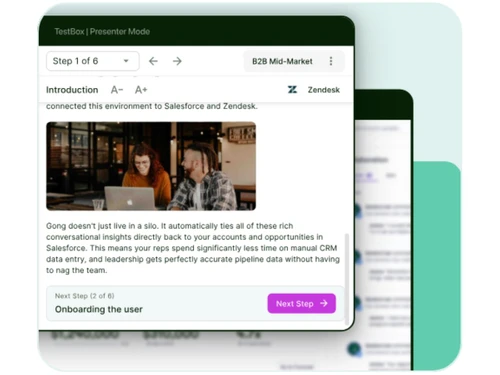Screen dimensions: 500x375
Task: Click the Zendesk label
Action: tap(324, 90)
